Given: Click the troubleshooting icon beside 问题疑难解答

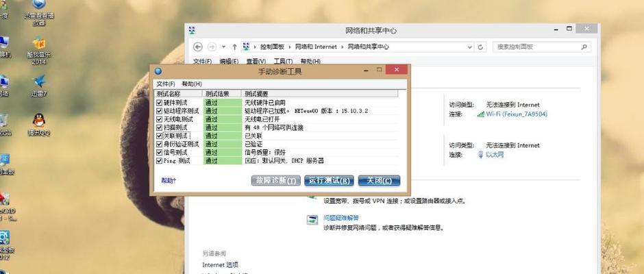Looking at the screenshot, I should [312, 220].
